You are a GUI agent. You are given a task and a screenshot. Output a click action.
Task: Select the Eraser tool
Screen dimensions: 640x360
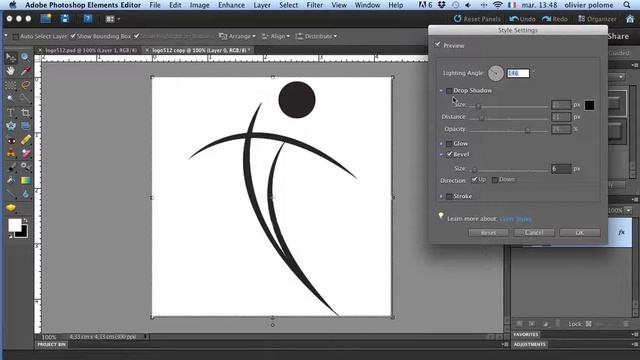click(x=25, y=153)
